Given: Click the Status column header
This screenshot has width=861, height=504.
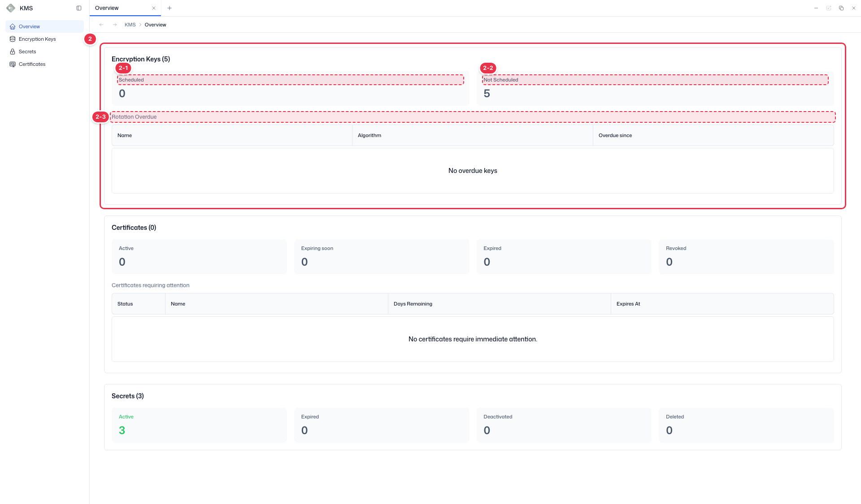Looking at the screenshot, I should tap(139, 304).
